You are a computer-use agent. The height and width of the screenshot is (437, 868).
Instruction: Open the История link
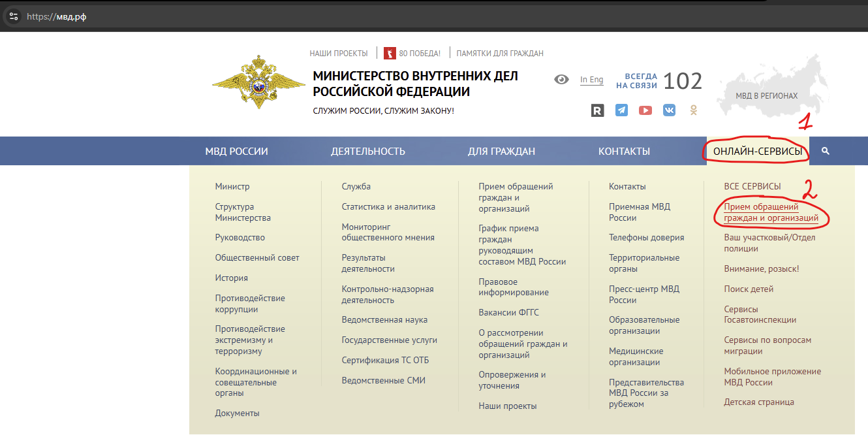point(232,278)
